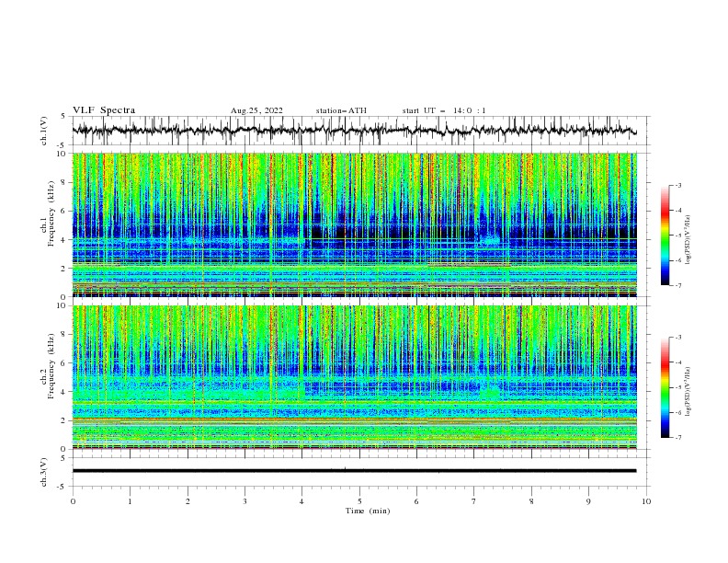Click time axis tick label '3'
This screenshot has width=728, height=563.
coord(245,501)
